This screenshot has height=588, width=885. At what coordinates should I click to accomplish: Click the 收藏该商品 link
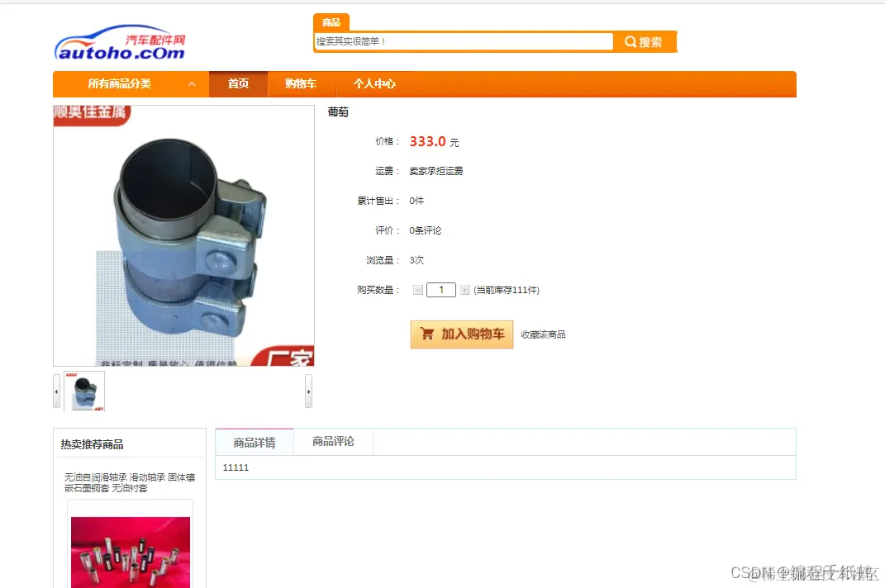click(x=543, y=334)
